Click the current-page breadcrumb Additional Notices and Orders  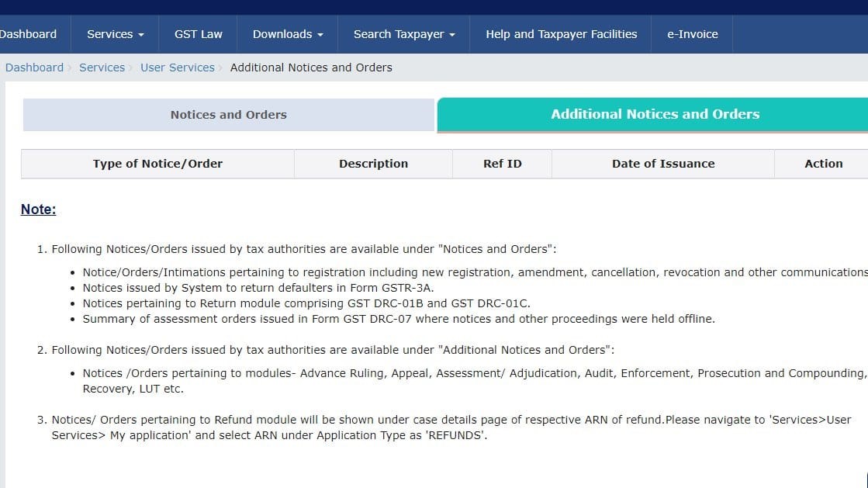click(x=311, y=67)
